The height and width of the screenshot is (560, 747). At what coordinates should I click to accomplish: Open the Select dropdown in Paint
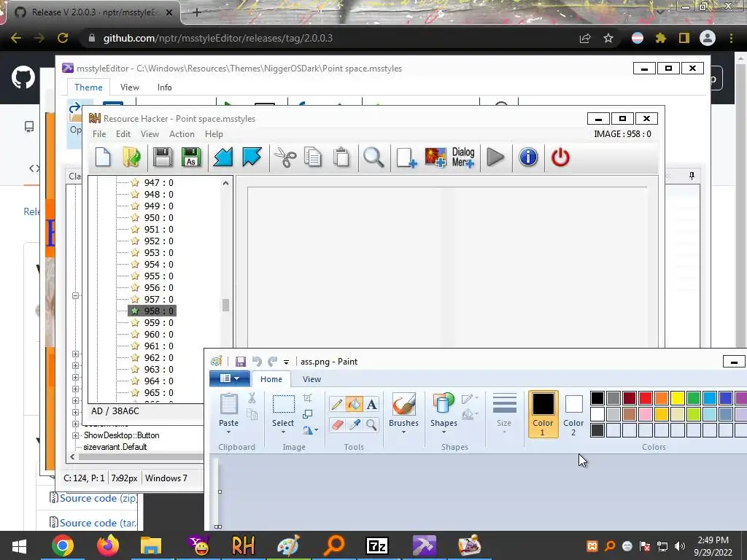283,432
